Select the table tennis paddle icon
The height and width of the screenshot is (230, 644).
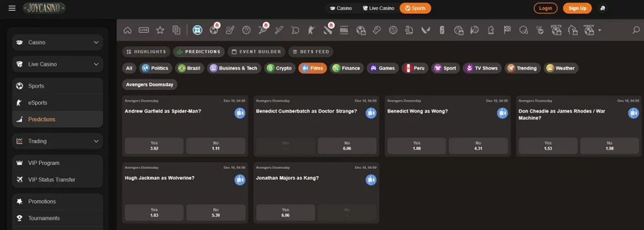(x=295, y=30)
